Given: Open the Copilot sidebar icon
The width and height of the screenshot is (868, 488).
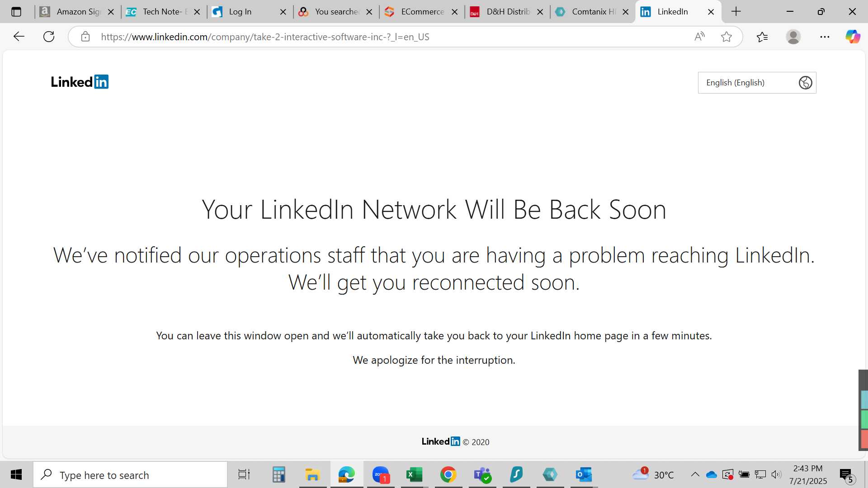Looking at the screenshot, I should coord(853,37).
